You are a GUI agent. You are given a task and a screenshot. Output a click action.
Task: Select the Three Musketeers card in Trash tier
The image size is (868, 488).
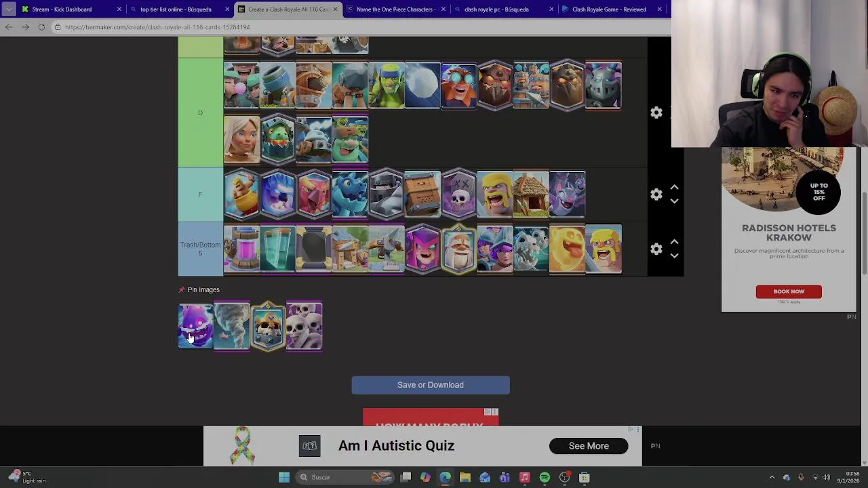click(494, 249)
